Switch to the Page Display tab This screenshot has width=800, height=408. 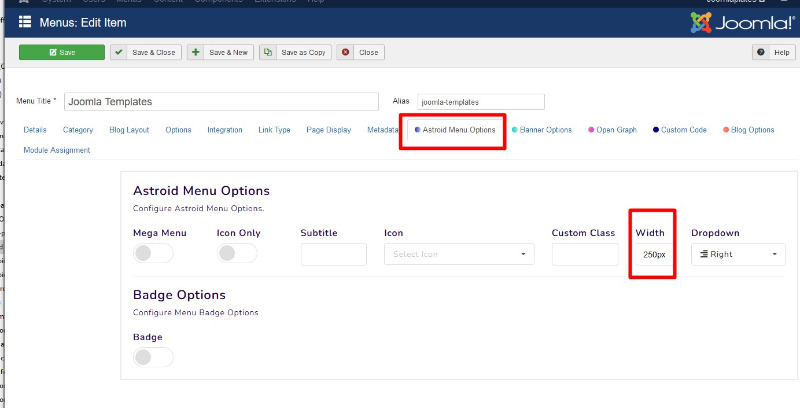click(329, 130)
